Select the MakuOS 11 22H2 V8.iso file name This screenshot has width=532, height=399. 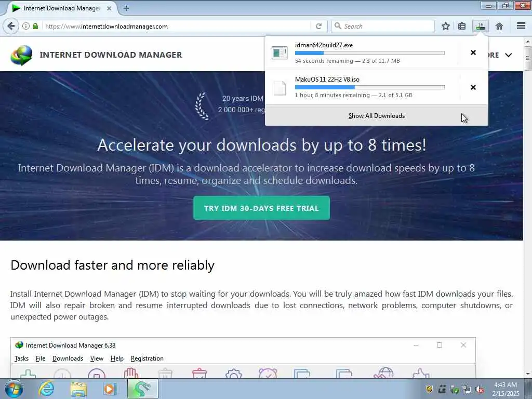327,79
